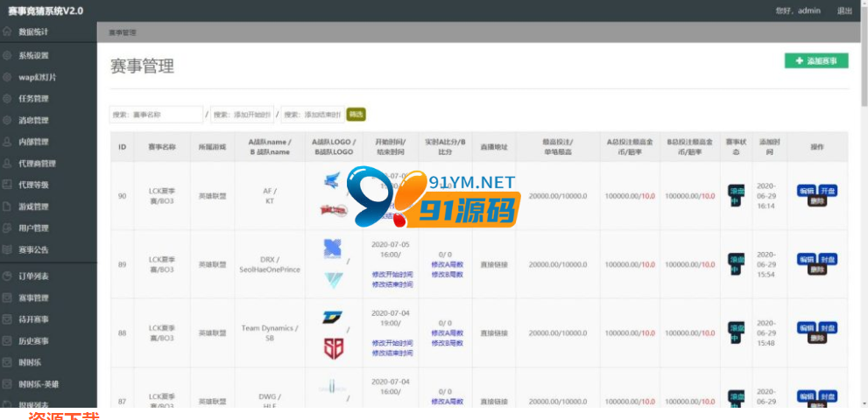Image resolution: width=868 pixels, height=420 pixels.
Task: Open 直接链接 for match ID 88
Action: (493, 333)
